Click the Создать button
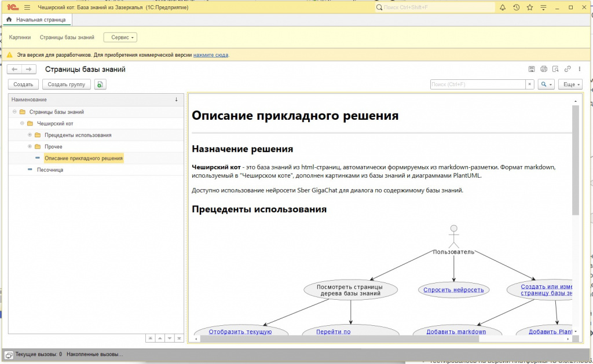This screenshot has height=364, width=593. click(23, 84)
